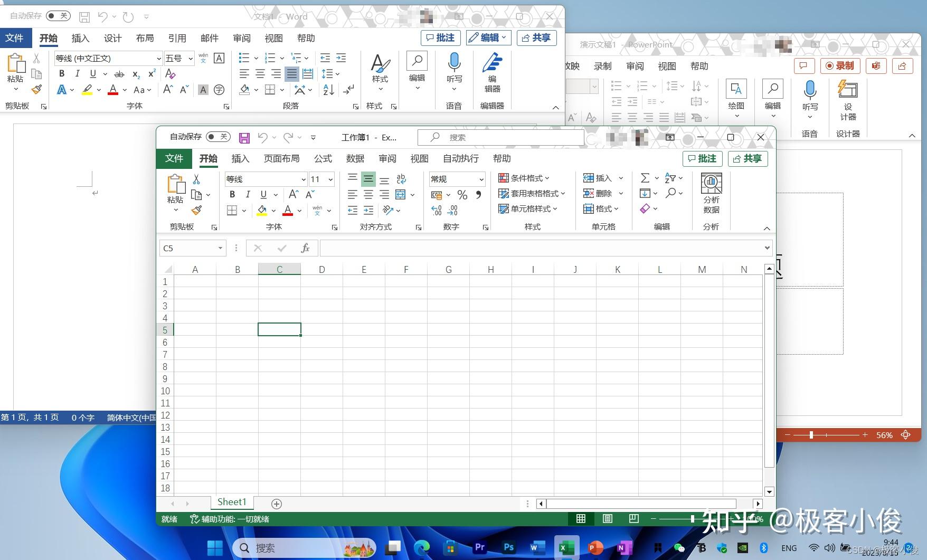Toggle AutoSave (自动保存) in Excel
The image size is (927, 560).
pyautogui.click(x=217, y=137)
